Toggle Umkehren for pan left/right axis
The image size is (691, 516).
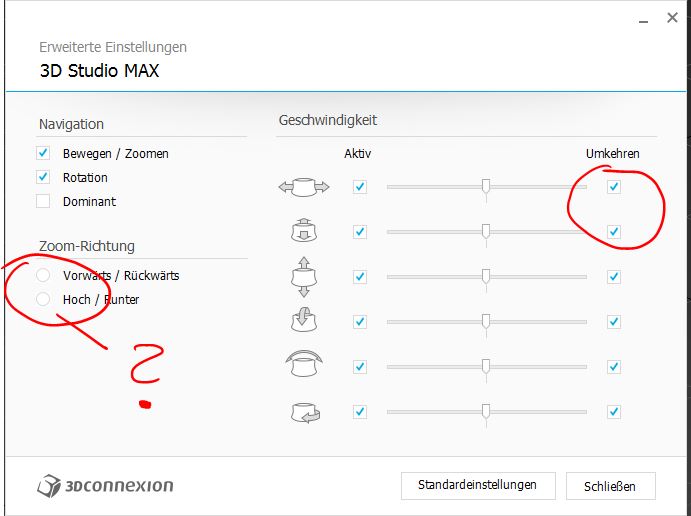point(613,187)
